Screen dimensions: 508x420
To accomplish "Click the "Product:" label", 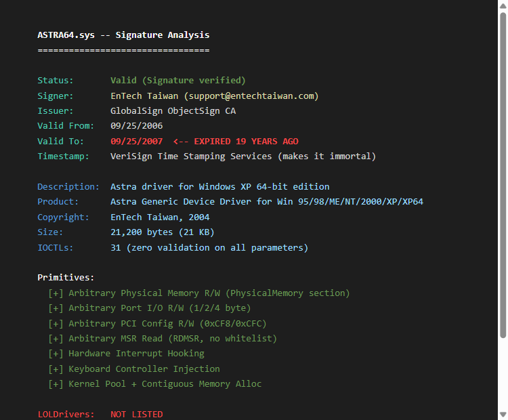I will 58,202.
